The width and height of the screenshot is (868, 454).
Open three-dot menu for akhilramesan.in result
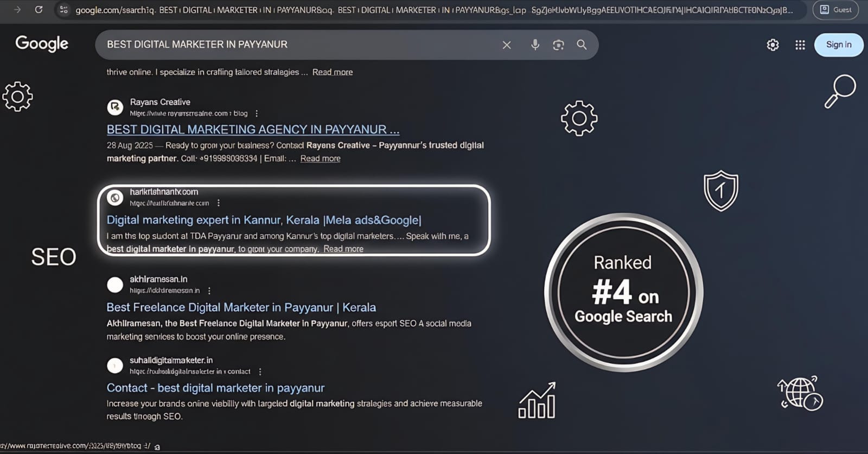coord(209,291)
